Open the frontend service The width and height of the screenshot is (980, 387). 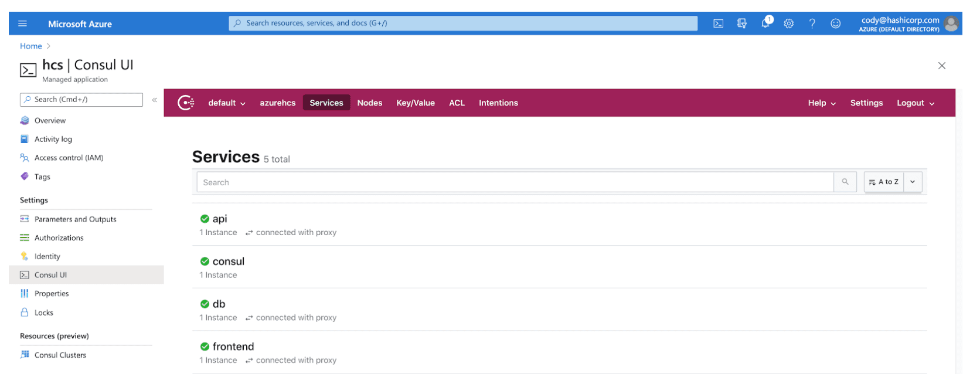coord(233,347)
